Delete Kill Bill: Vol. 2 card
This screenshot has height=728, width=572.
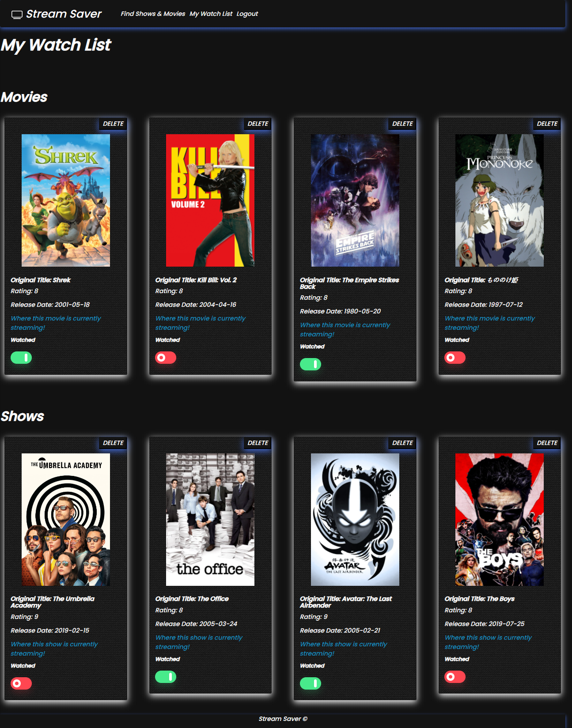[258, 124]
